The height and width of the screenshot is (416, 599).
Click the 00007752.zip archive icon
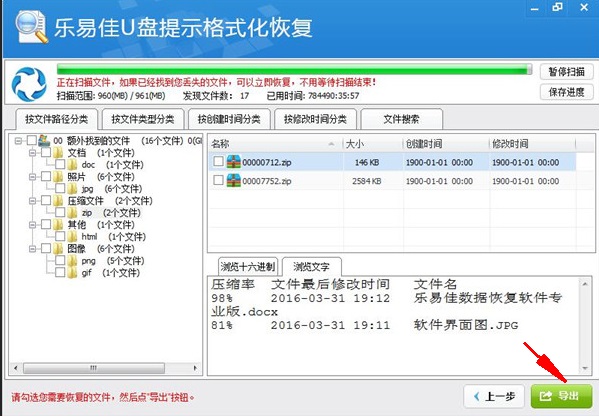tap(233, 181)
